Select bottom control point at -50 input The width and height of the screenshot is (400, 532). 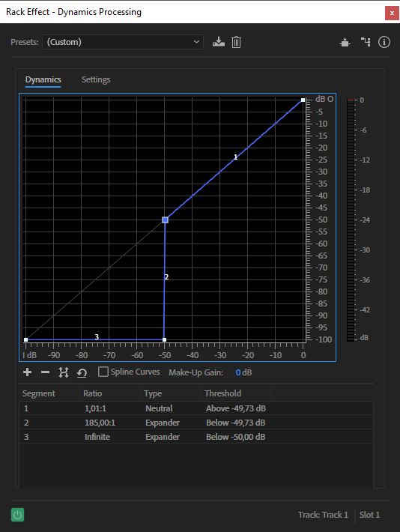coord(165,339)
